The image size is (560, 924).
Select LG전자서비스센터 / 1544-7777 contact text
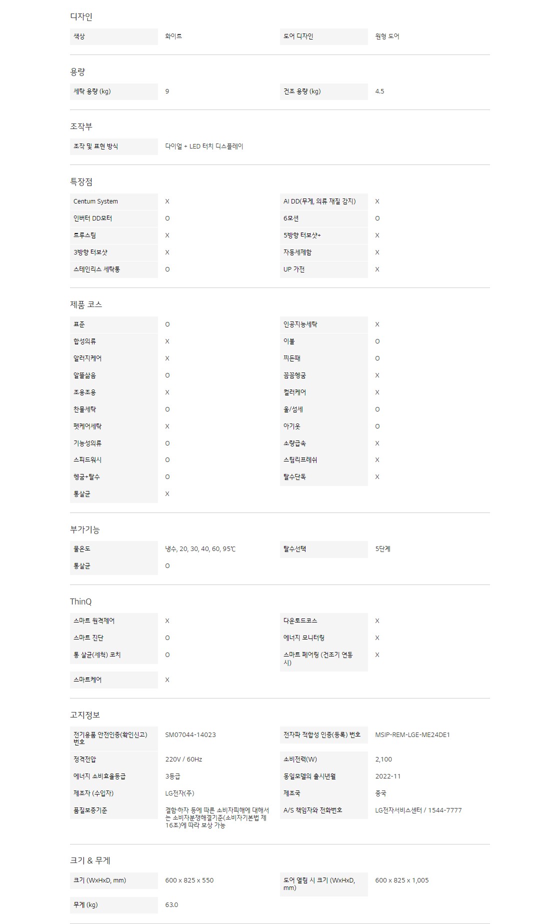click(418, 810)
